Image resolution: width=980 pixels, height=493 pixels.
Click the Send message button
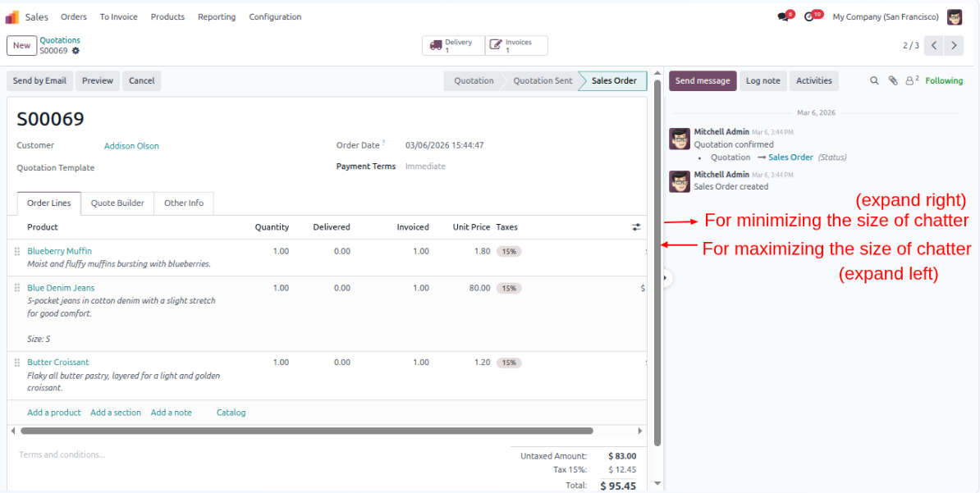pyautogui.click(x=703, y=80)
